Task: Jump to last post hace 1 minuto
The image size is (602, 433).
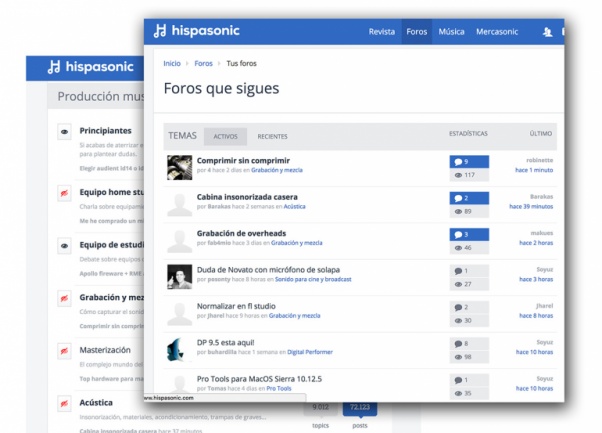Action: click(x=534, y=170)
